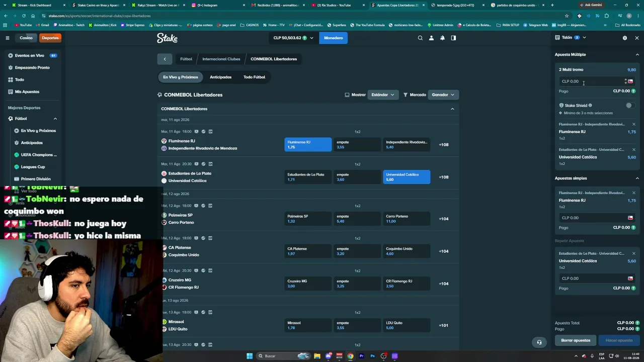
Task: Collapse Fútbol in sidebar
Action: coord(55,119)
